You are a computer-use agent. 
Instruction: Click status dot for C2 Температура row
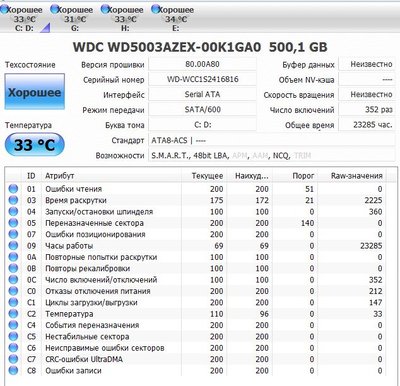tap(13, 314)
